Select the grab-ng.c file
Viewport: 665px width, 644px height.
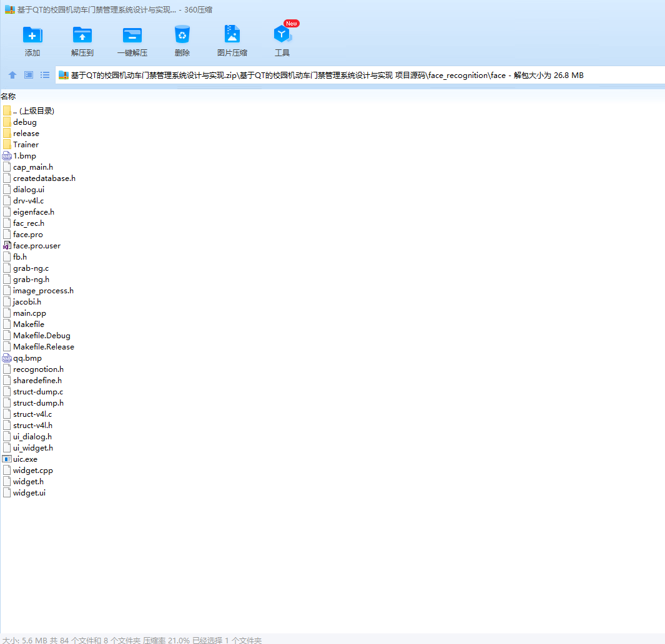tap(26, 268)
